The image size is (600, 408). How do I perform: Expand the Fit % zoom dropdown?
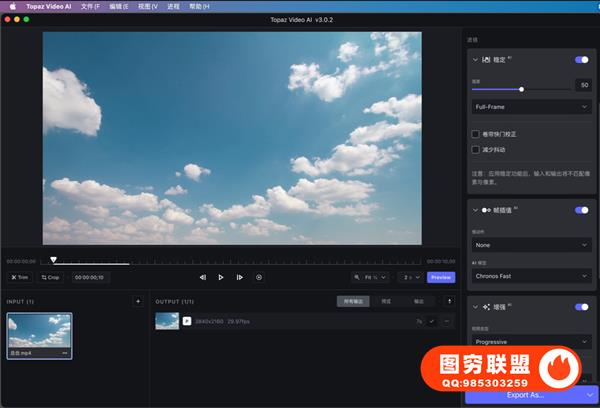[370, 277]
